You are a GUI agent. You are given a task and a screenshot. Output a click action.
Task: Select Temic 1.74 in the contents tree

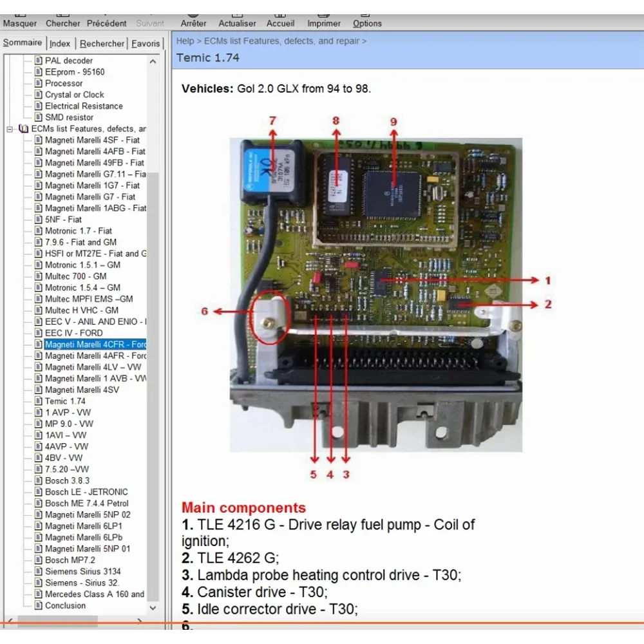coord(65,401)
